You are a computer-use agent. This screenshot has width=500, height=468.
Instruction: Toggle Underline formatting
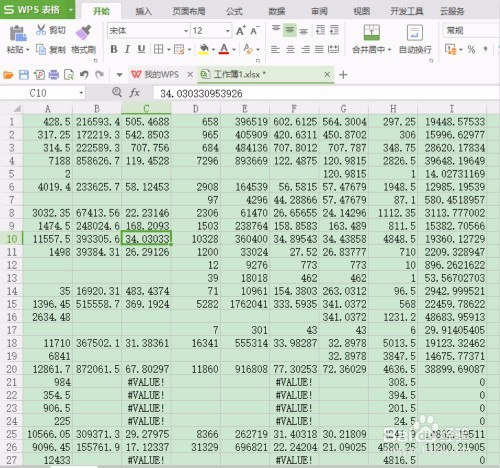[x=141, y=49]
